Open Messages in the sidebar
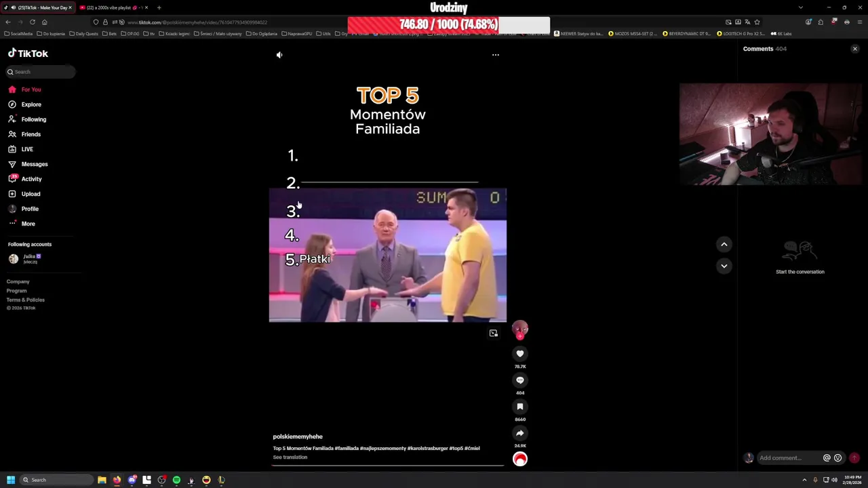The image size is (868, 488). [28, 164]
